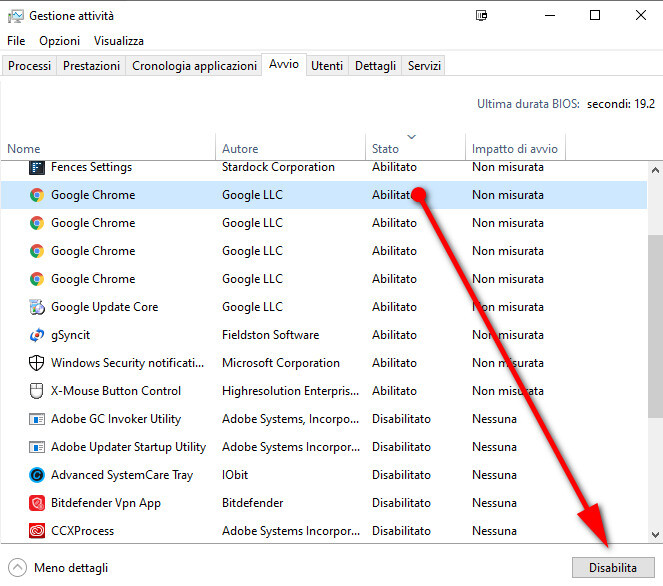
Task: Click the Adobe GC Invoker Utility icon
Action: [36, 419]
